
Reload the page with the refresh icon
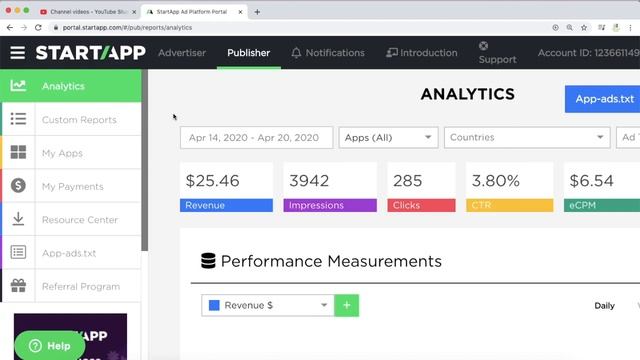(38, 27)
